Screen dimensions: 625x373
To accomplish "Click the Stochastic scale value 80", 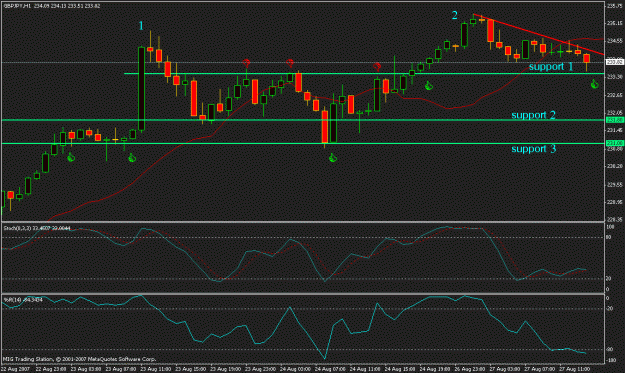I will [x=609, y=238].
